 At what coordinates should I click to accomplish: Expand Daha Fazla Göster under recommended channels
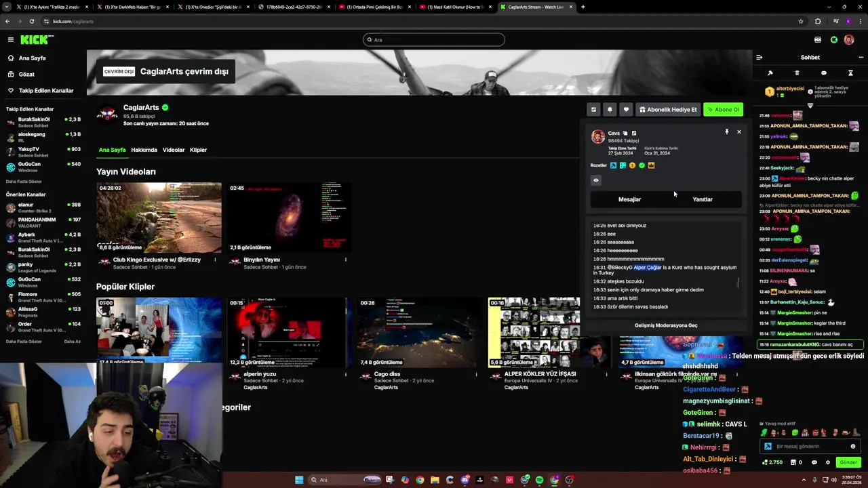[24, 342]
